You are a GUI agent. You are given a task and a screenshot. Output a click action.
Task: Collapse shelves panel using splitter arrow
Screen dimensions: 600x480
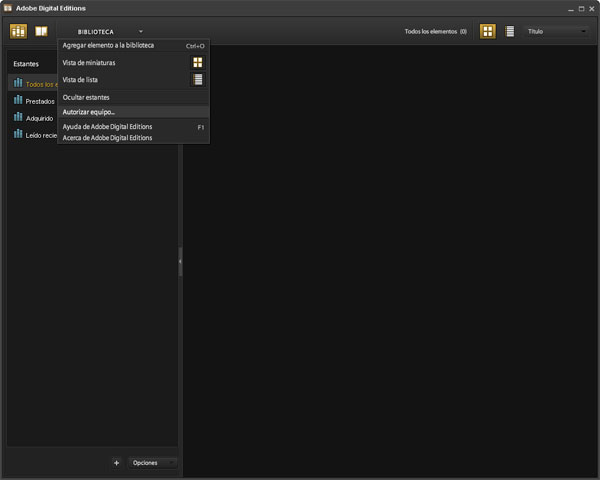coord(180,261)
